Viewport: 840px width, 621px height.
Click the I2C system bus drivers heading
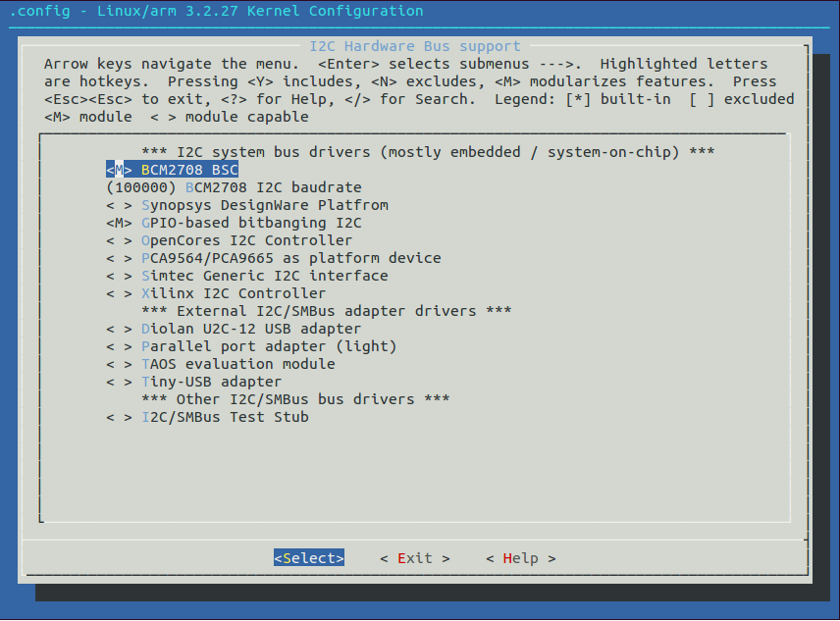428,152
